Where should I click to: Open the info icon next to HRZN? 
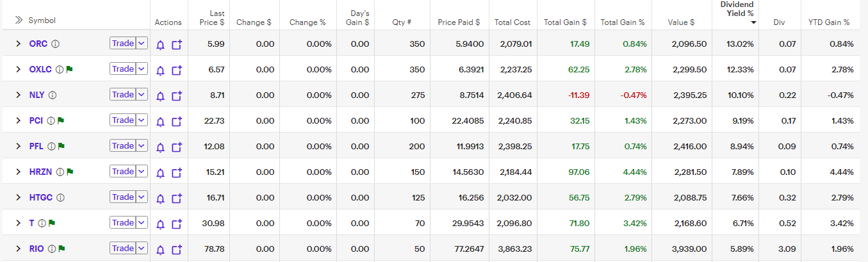click(60, 172)
